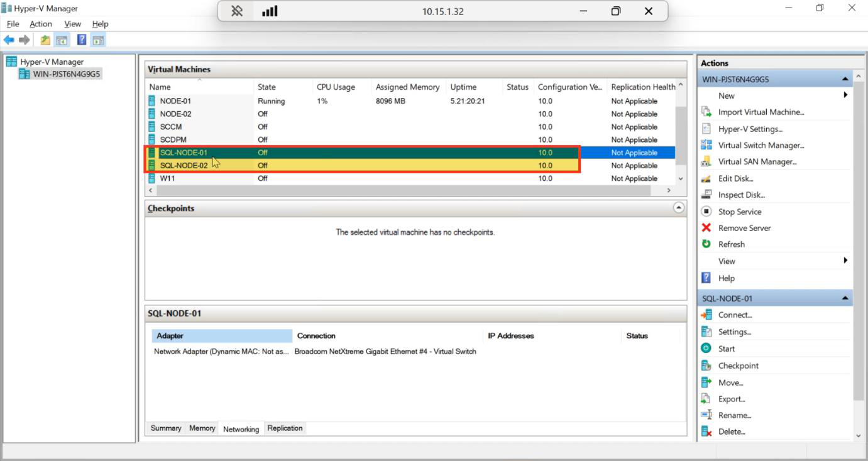
Task: Switch to the Summary tab
Action: click(x=166, y=428)
